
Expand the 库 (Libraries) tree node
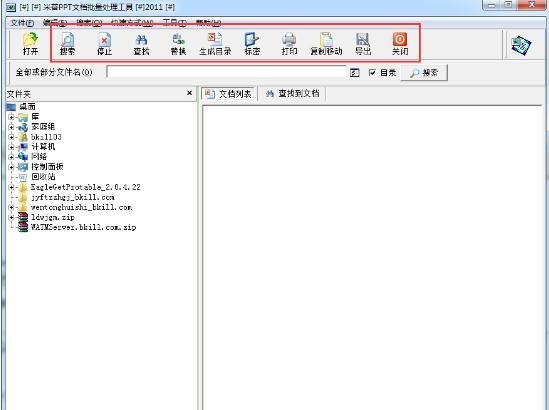(11, 117)
